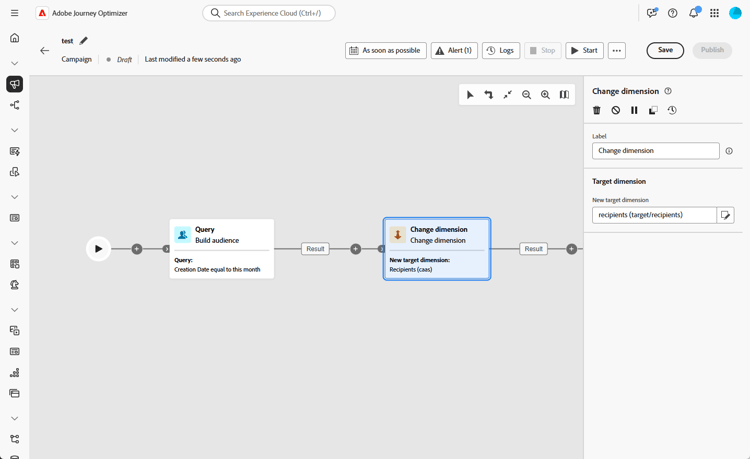
Task: Click the Label text field
Action: [x=655, y=151]
